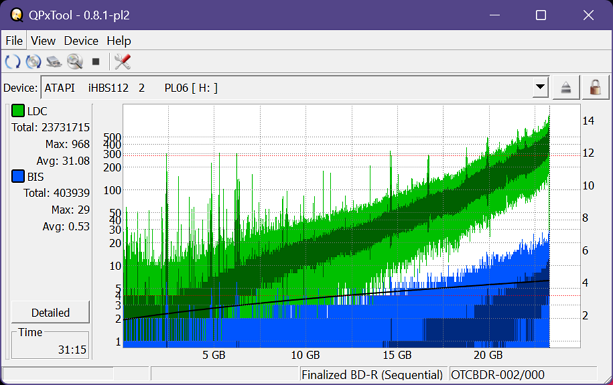Click the refresh device list arrows icon
Image resolution: width=613 pixels, height=385 pixels.
point(13,62)
